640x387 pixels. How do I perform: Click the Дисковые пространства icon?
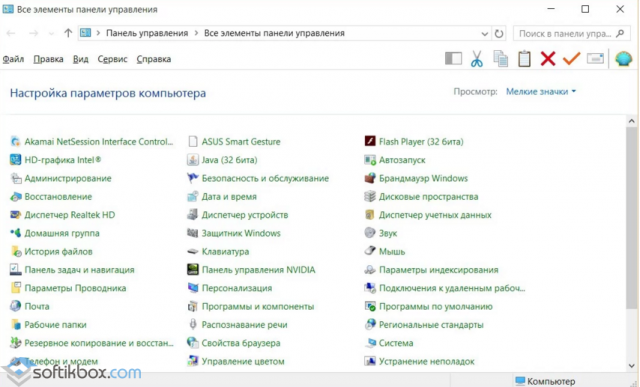click(370, 196)
